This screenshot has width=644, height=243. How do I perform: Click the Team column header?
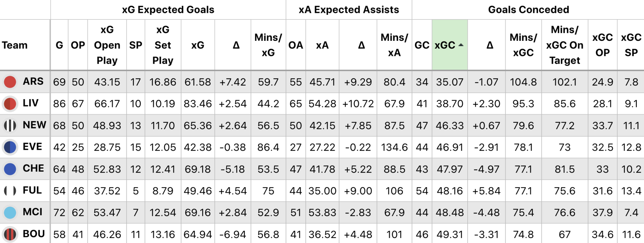(15, 45)
